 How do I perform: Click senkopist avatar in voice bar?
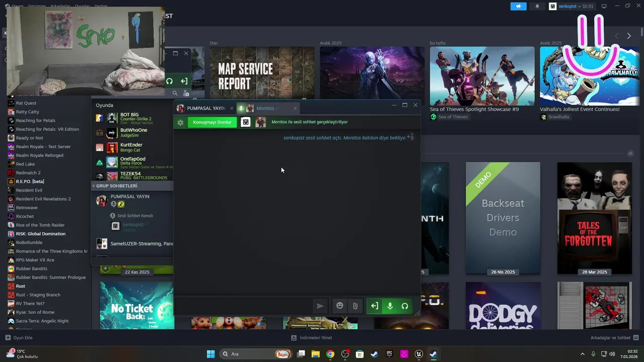coord(245,122)
